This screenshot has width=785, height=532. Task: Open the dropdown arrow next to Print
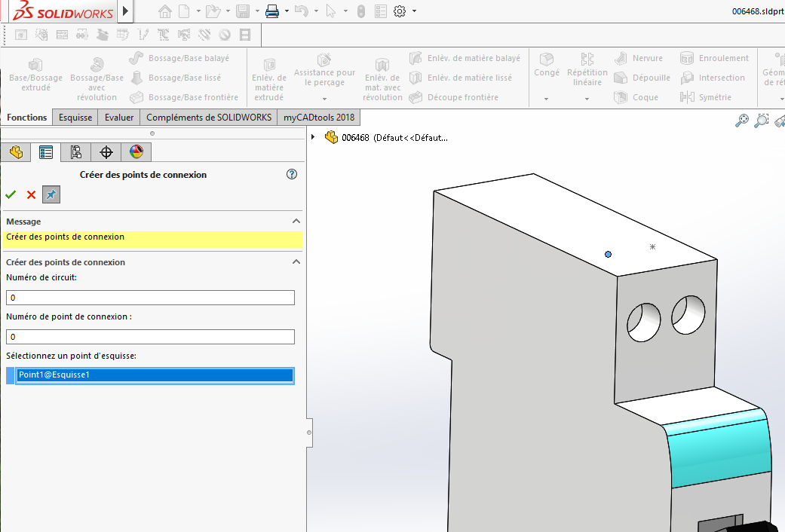coord(287,11)
